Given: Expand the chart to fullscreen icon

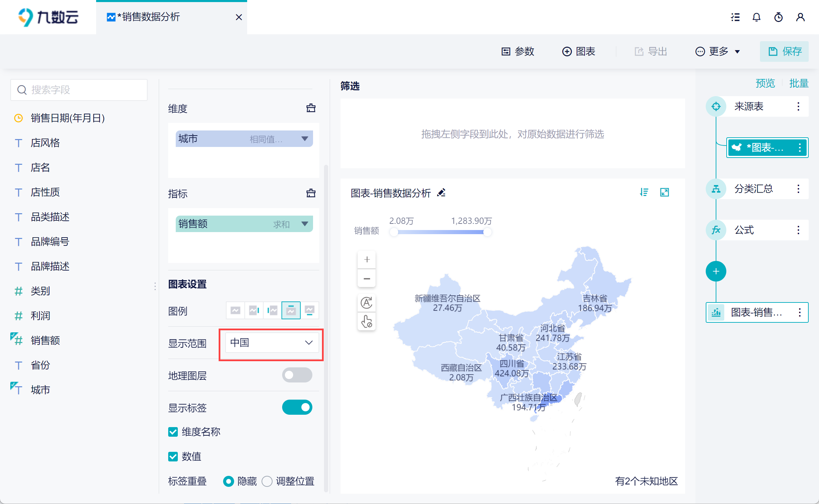Looking at the screenshot, I should [x=665, y=192].
